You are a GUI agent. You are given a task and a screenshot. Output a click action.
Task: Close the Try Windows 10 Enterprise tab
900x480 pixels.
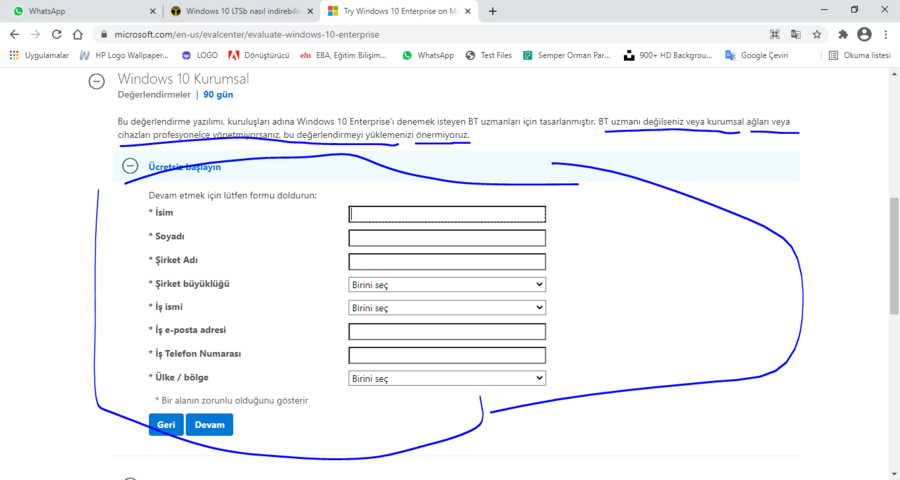468,11
